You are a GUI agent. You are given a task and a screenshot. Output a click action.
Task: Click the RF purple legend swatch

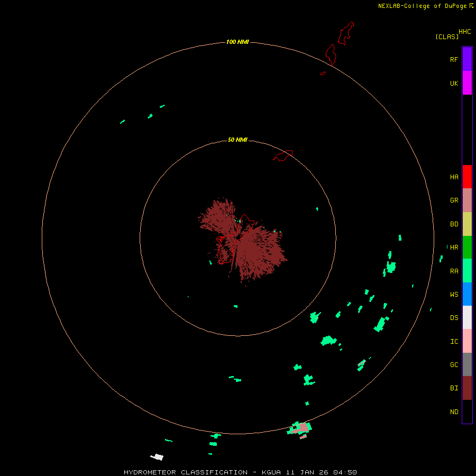tap(467, 59)
